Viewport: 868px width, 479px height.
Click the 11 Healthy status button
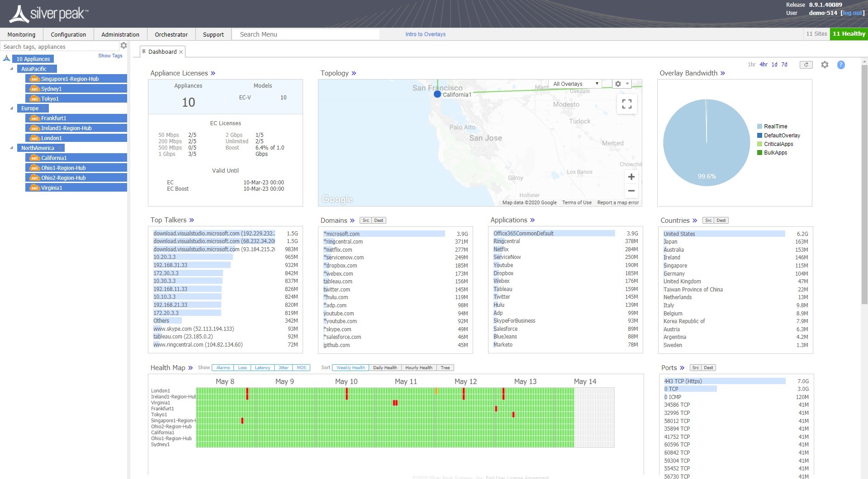[x=849, y=34]
